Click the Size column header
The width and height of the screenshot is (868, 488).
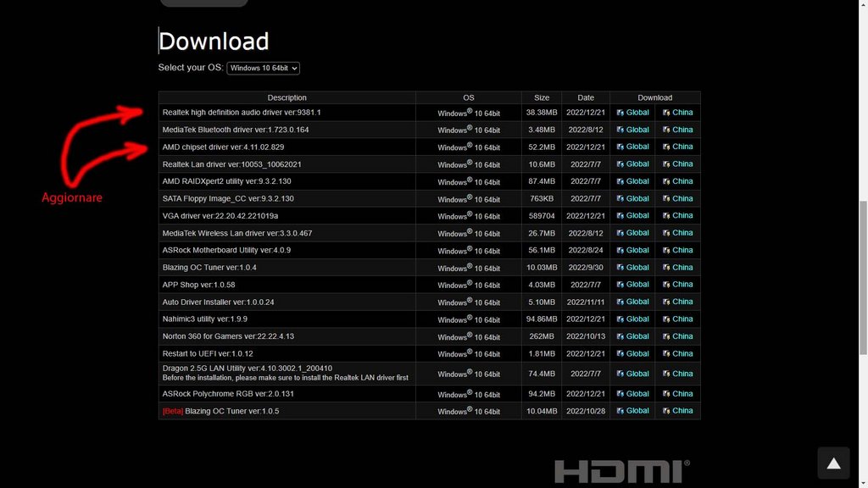coord(542,97)
